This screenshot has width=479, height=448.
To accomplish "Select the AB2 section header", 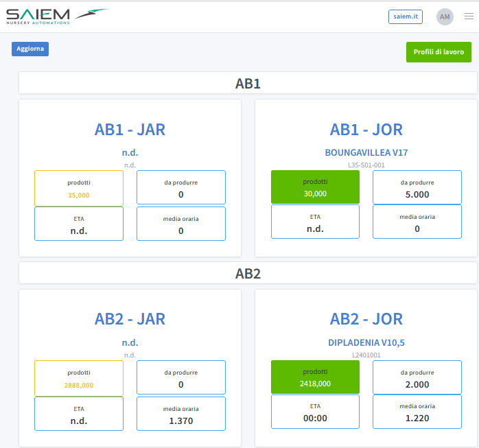I will 248,274.
